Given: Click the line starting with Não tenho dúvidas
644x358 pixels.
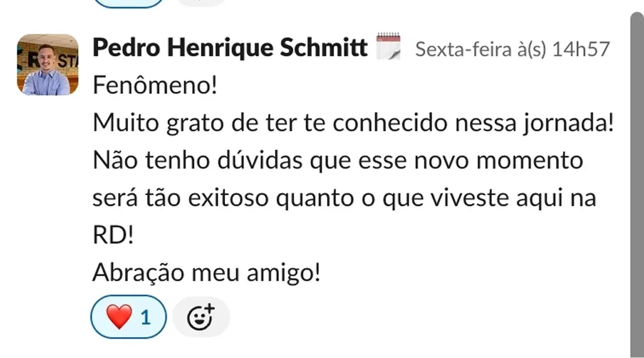Looking at the screenshot, I should [337, 160].
